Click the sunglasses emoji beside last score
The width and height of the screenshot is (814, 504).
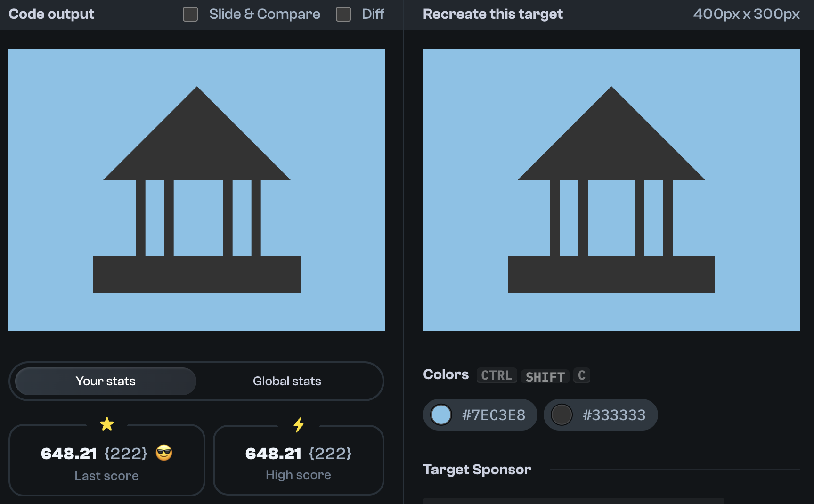pyautogui.click(x=164, y=453)
